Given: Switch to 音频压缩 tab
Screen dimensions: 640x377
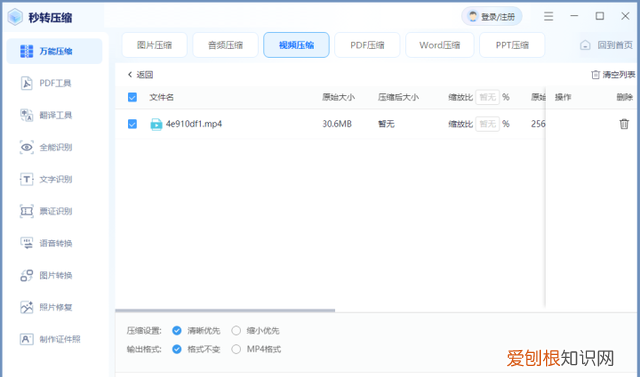Looking at the screenshot, I should point(225,45).
